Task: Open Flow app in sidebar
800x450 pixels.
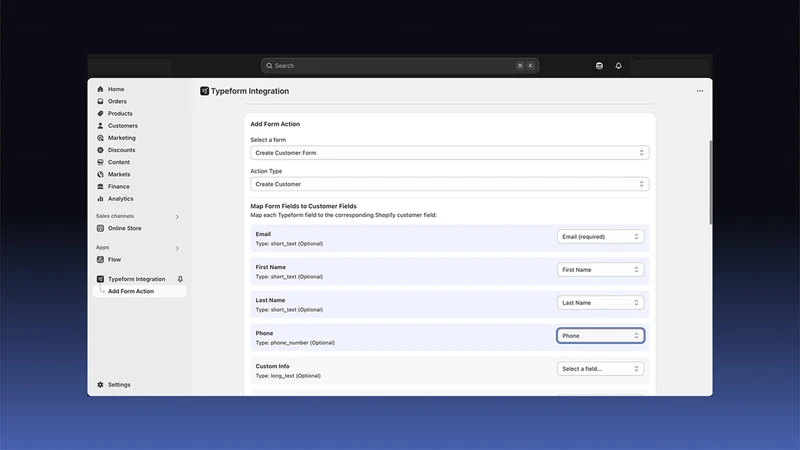Action: pyautogui.click(x=114, y=259)
